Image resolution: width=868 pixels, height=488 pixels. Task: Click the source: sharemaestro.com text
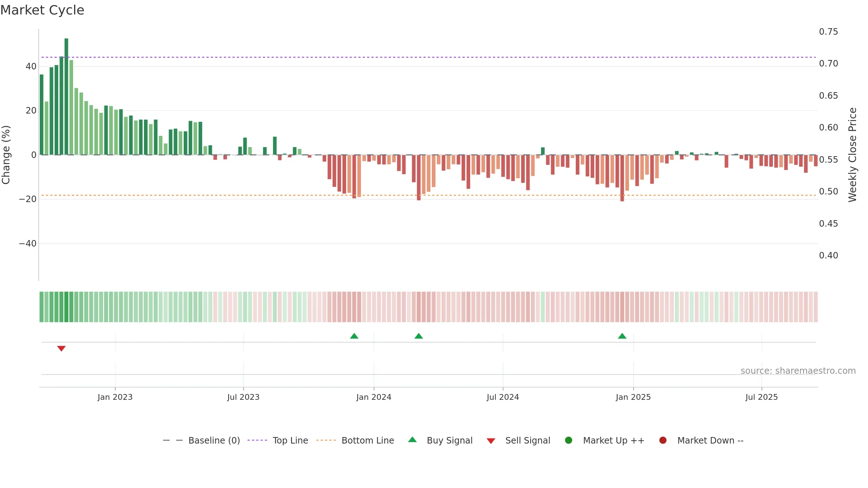coord(798,371)
